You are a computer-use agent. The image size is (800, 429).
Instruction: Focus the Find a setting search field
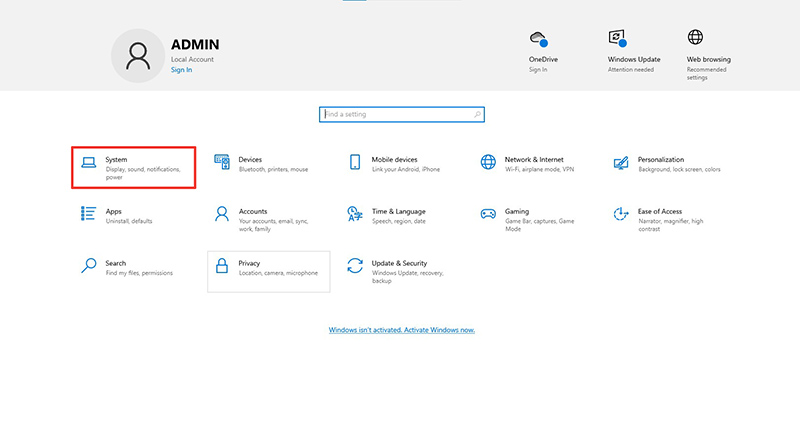[x=402, y=114]
